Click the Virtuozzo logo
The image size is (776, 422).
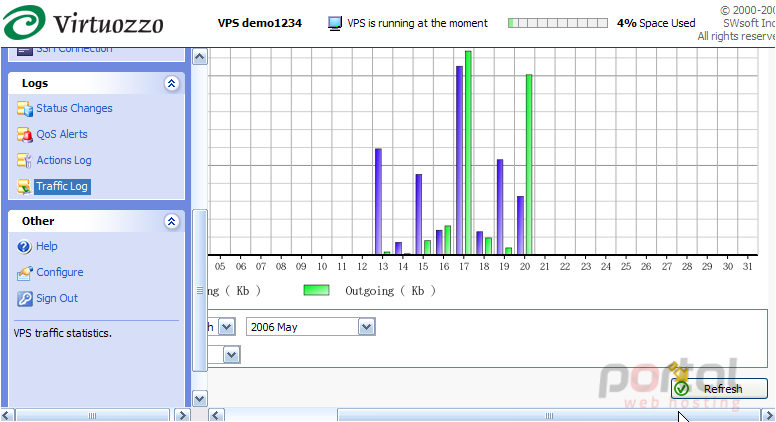[83, 23]
